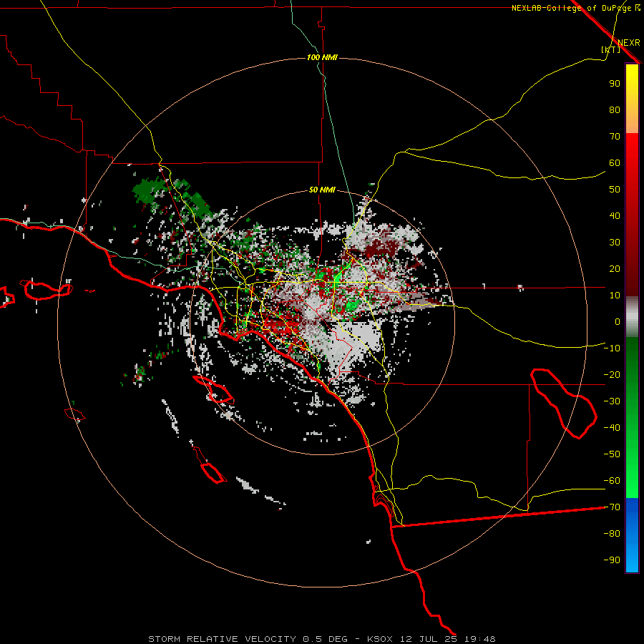Select the 100 NMI range ring label
Viewport: 644px width, 644px height.
pos(322,57)
